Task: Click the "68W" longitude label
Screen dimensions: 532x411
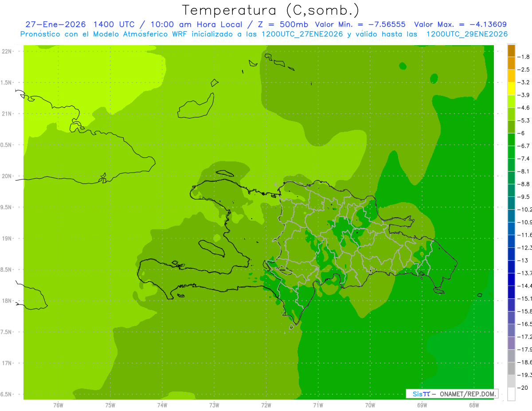Action: click(473, 405)
